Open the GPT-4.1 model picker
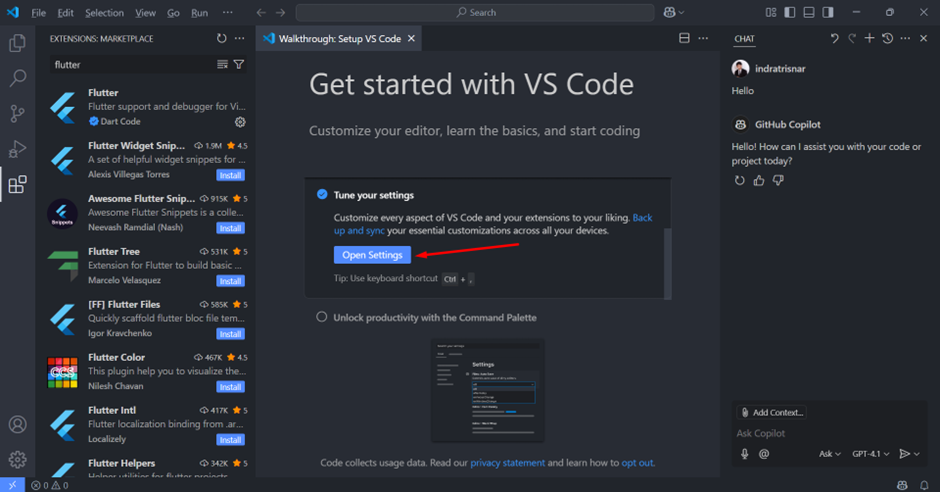Viewport: 940px width, 492px height. coord(870,454)
